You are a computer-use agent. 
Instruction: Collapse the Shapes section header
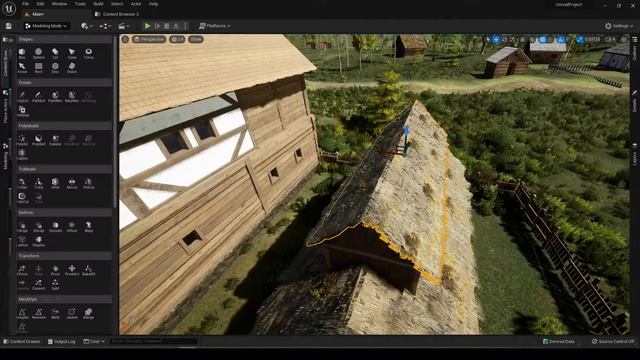click(x=64, y=39)
